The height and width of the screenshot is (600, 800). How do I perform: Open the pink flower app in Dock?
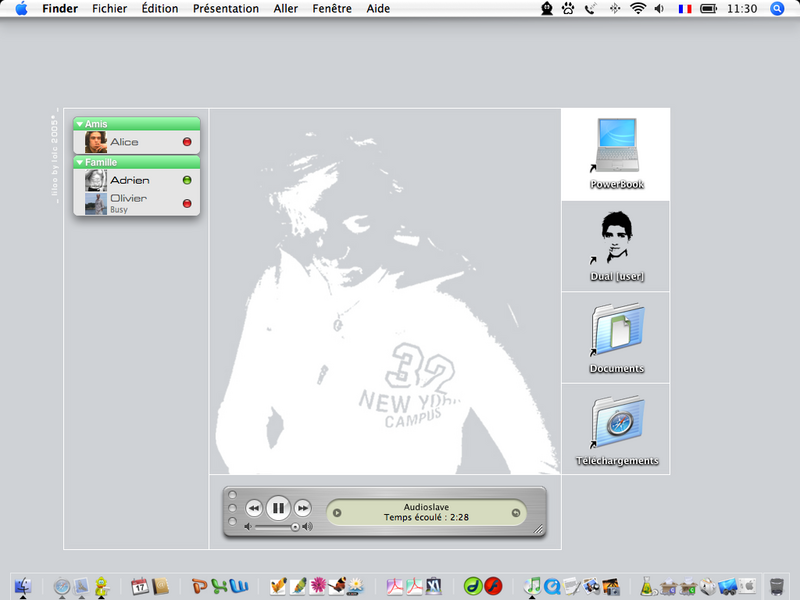[x=318, y=586]
